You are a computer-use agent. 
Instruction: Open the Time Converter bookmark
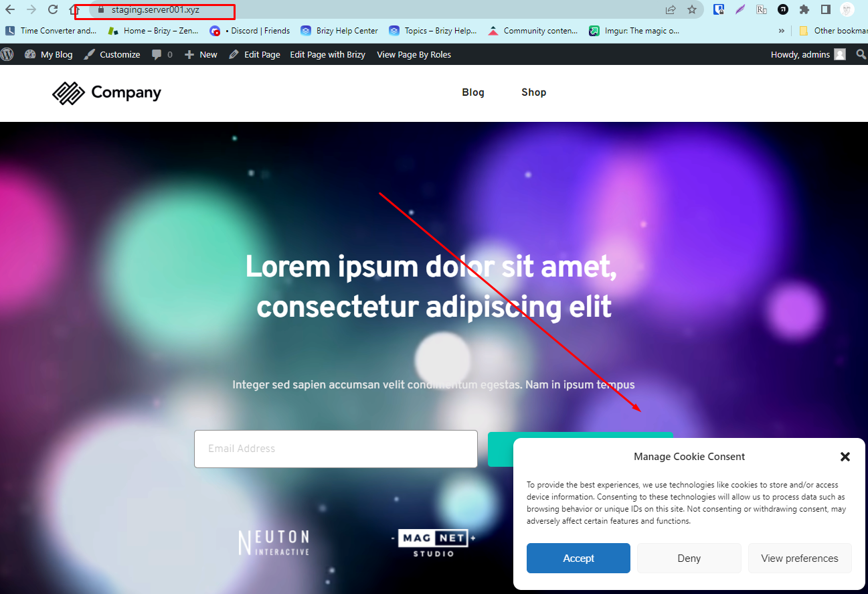51,30
